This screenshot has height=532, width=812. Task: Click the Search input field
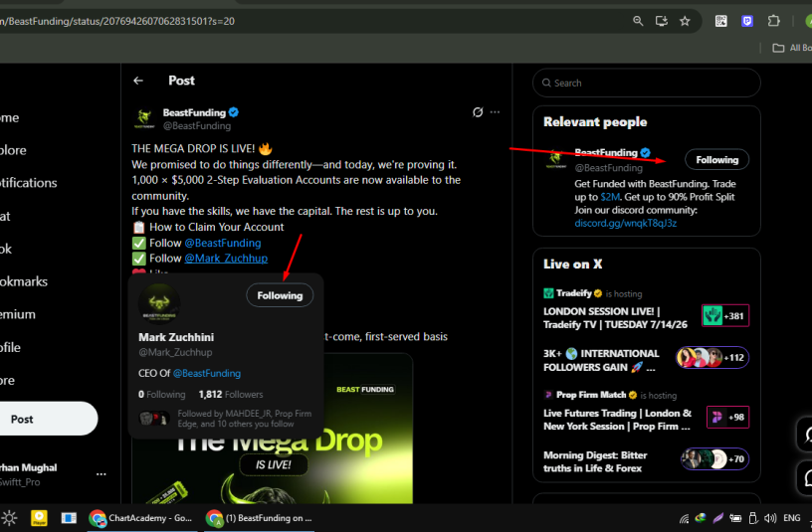coord(646,83)
